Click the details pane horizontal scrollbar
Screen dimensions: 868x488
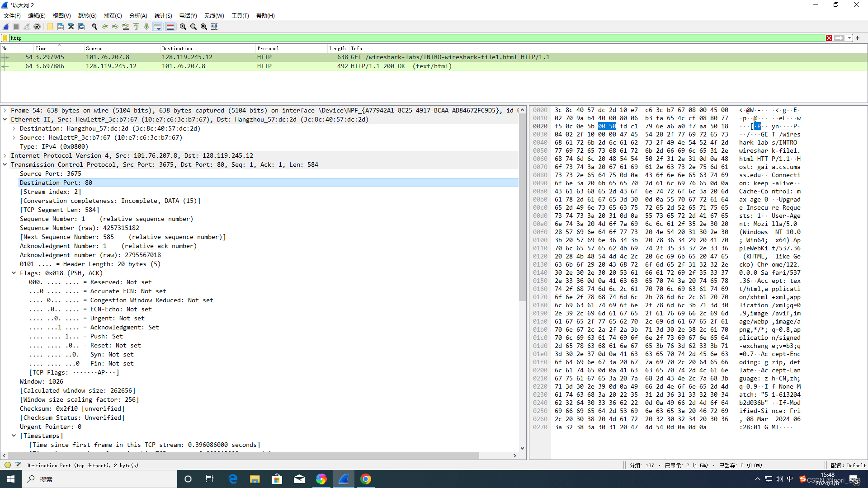(x=244, y=455)
